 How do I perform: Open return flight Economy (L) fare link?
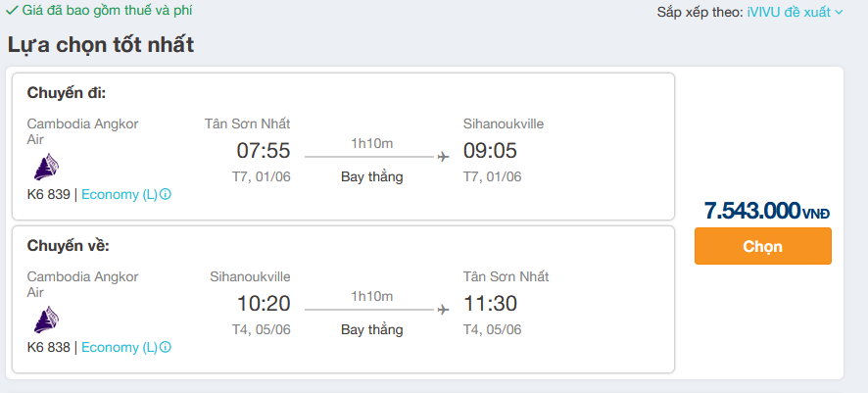(120, 348)
